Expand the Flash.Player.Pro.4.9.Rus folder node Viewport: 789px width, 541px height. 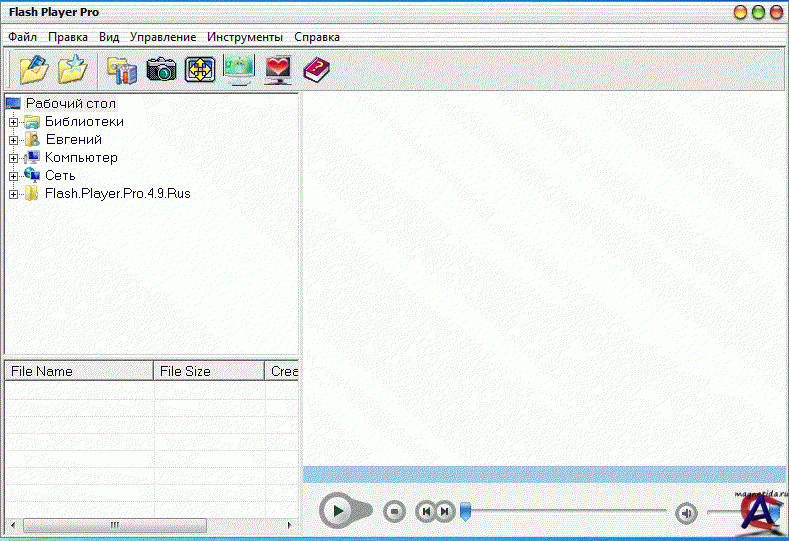pyautogui.click(x=14, y=194)
